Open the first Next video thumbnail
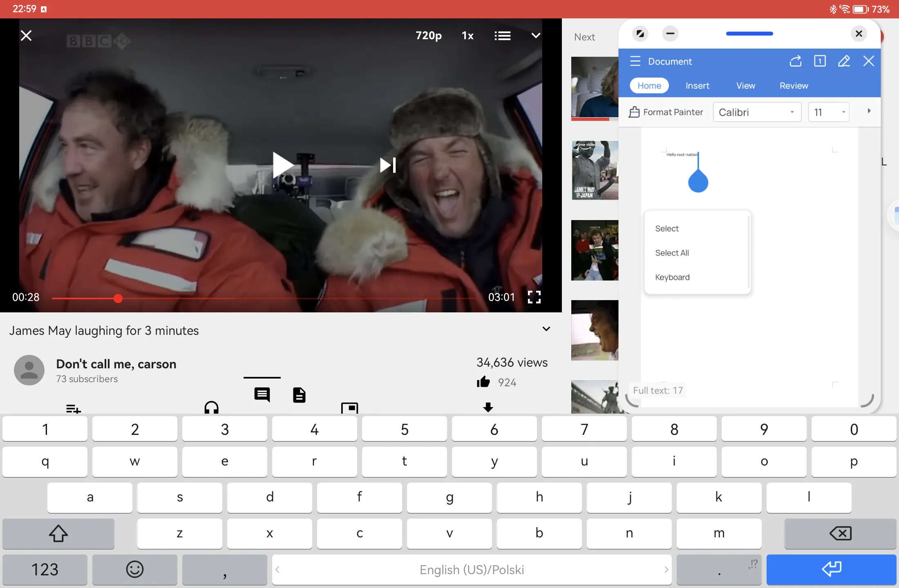Viewport: 899px width, 588px height. pyautogui.click(x=595, y=88)
